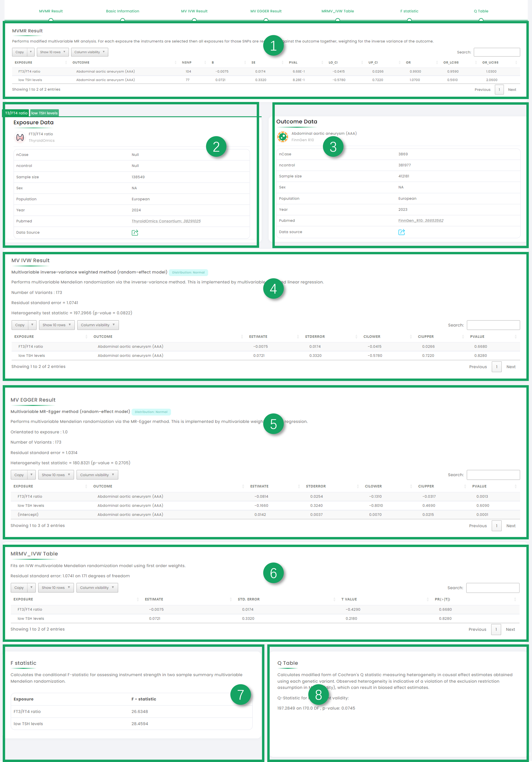Click Copy button in MRMV_IVW Table
This screenshot has height=762, width=532.
tap(19, 587)
